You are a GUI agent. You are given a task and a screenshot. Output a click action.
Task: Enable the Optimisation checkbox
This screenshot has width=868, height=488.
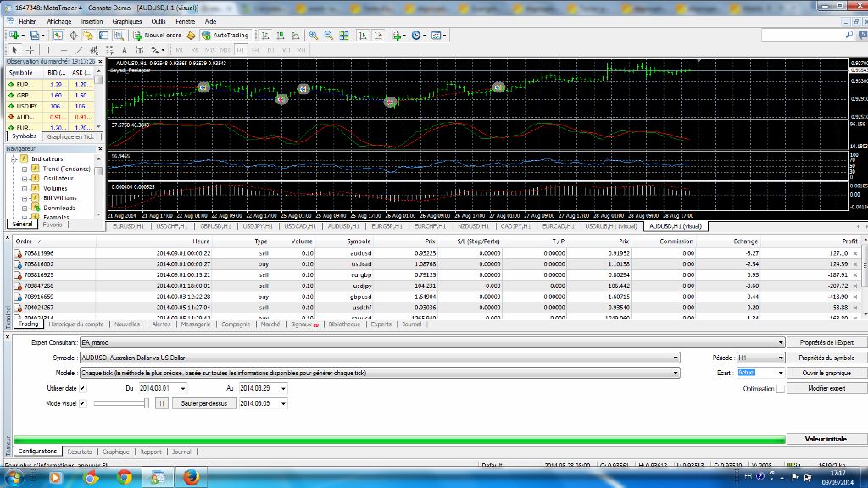coord(780,388)
